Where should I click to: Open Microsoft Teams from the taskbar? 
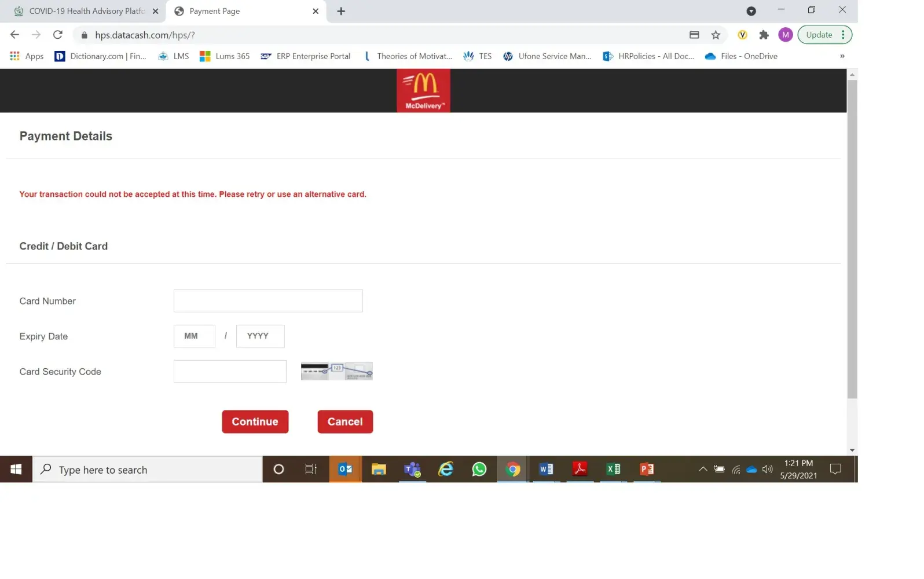[x=412, y=470]
